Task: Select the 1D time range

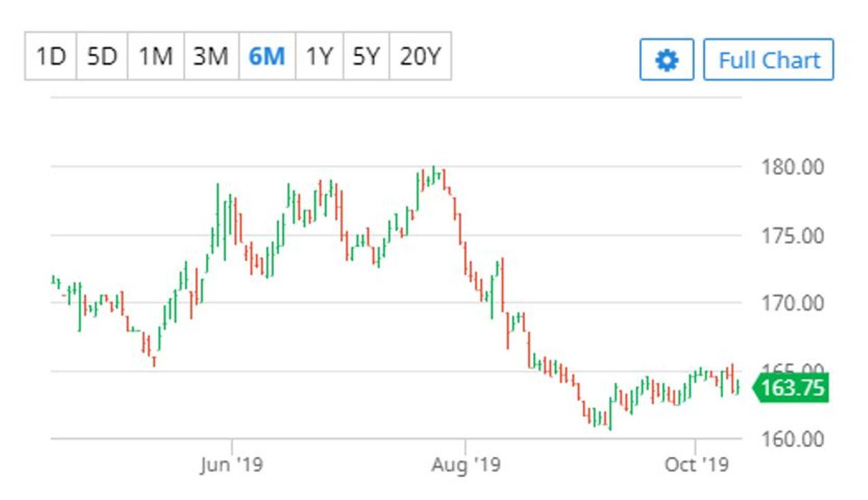Action: pos(51,56)
